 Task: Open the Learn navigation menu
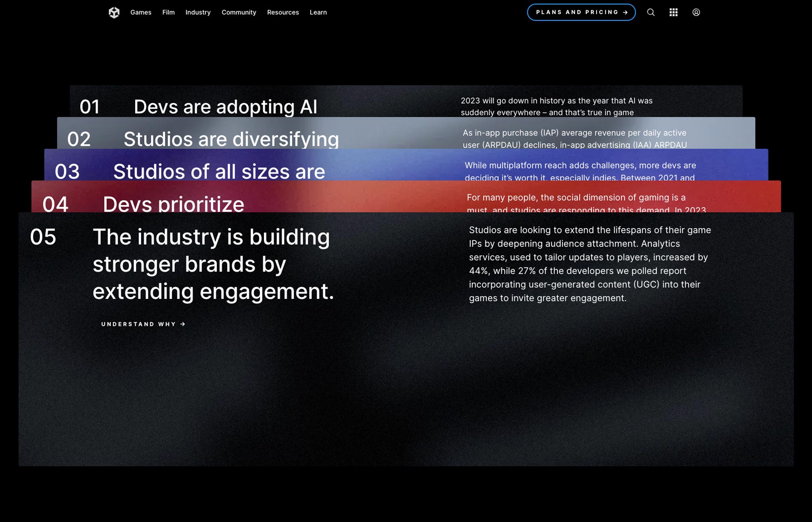click(x=318, y=12)
